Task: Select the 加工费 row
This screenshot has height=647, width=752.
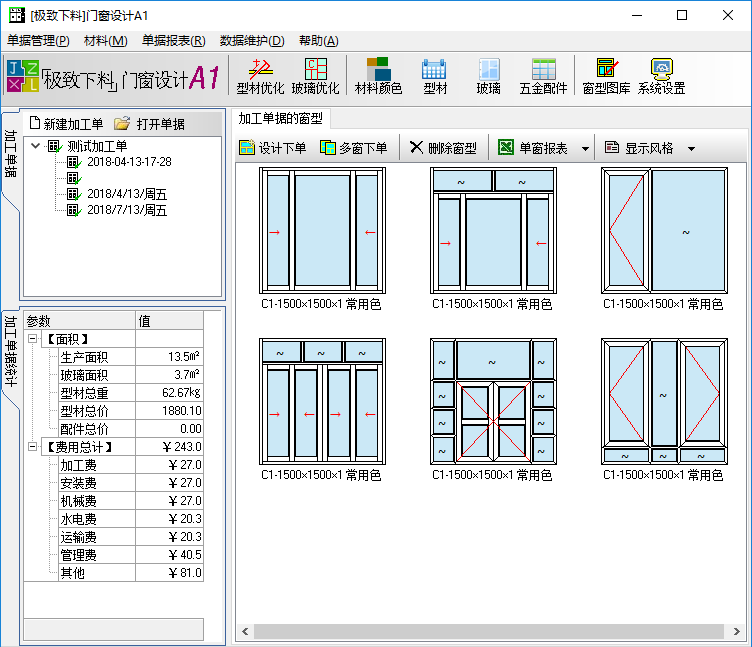Action: (130, 464)
